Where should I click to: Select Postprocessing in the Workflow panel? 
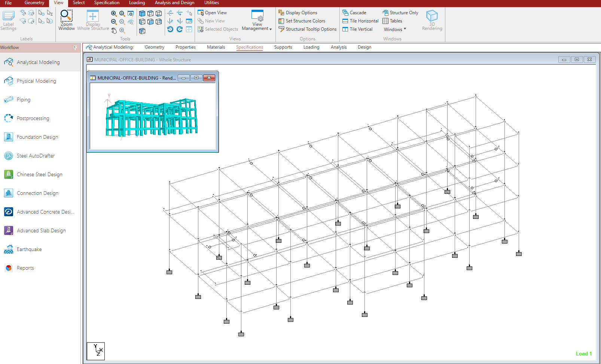point(33,118)
